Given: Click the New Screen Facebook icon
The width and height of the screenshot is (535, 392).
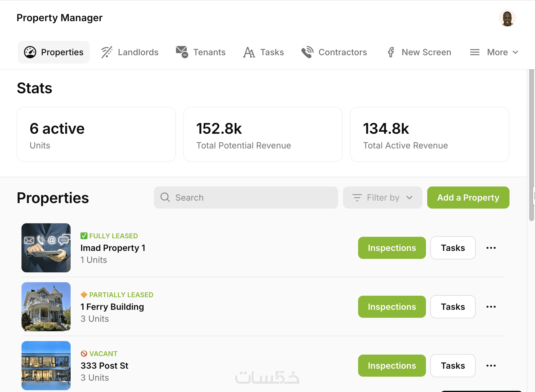Looking at the screenshot, I should pyautogui.click(x=391, y=52).
